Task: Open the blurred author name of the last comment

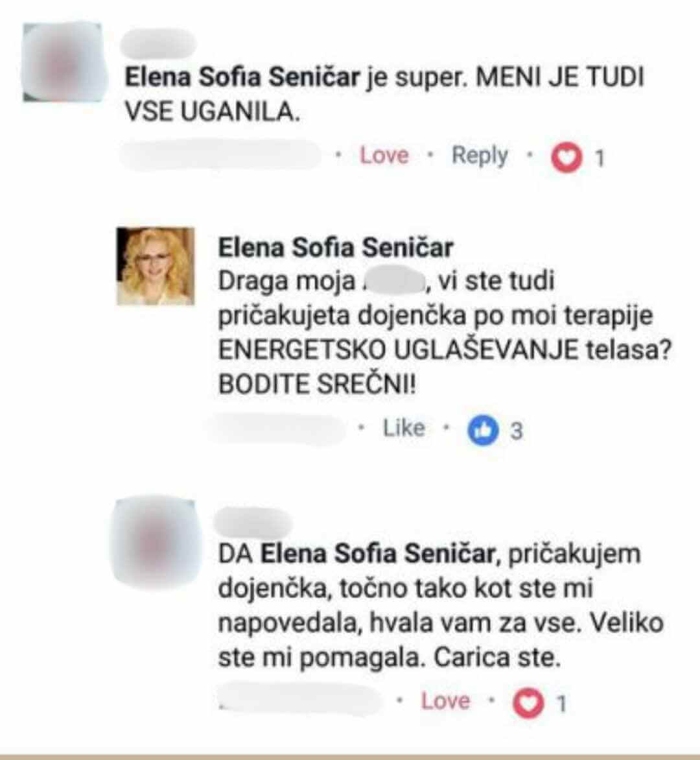Action: [252, 523]
